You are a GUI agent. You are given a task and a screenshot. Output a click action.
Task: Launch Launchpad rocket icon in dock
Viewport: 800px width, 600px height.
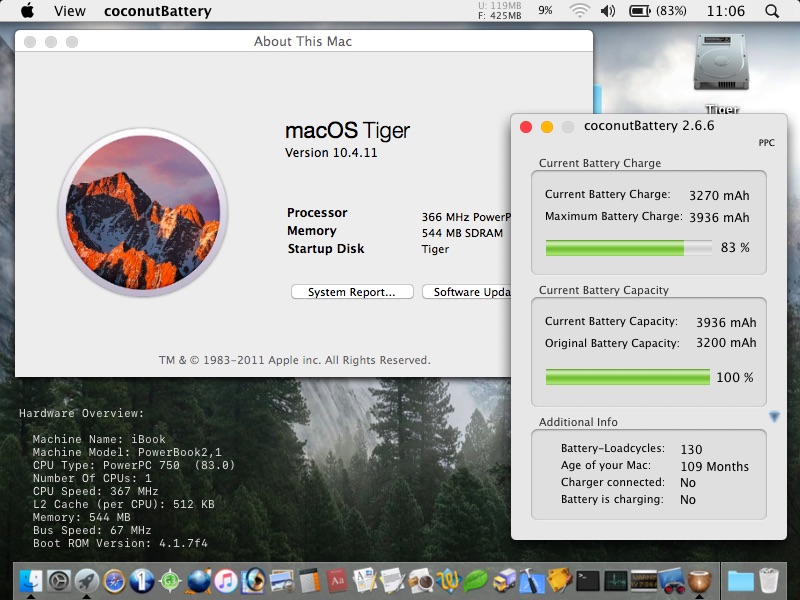(87, 581)
